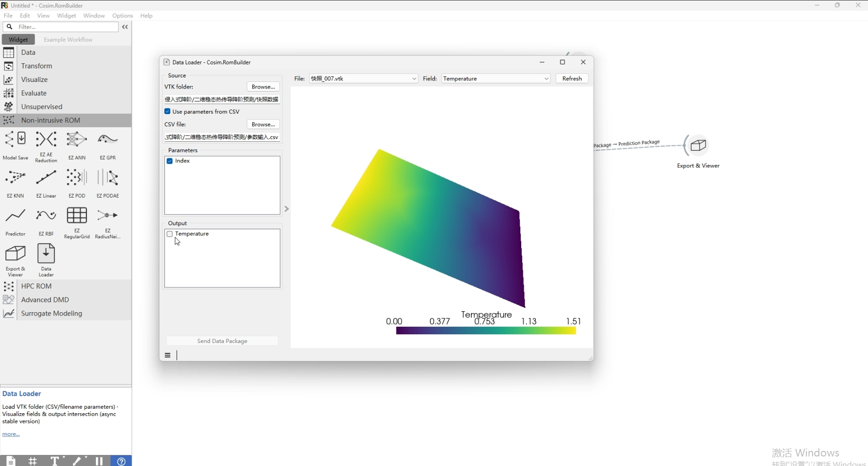Add the Predictor widget
868x466 pixels.
(16, 222)
